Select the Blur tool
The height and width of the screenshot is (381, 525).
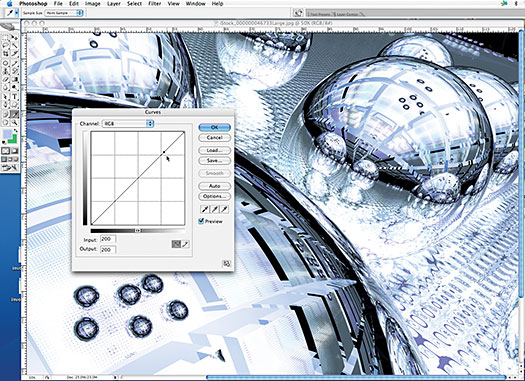coord(5,87)
